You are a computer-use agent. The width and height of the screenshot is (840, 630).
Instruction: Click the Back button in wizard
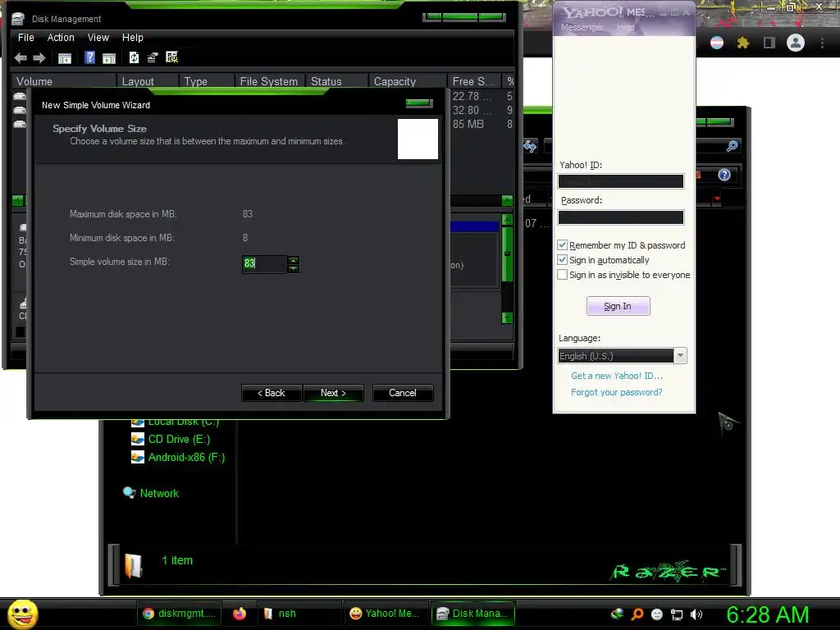(x=272, y=393)
